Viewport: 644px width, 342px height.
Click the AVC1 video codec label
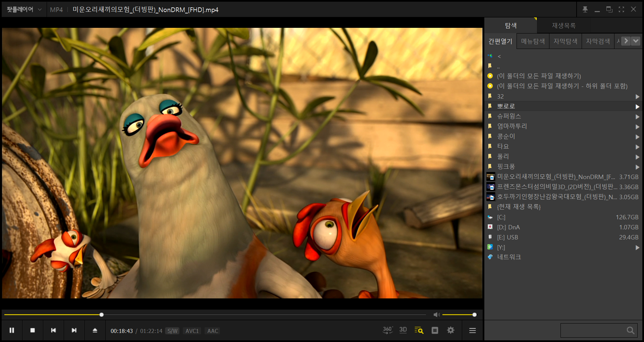point(192,331)
